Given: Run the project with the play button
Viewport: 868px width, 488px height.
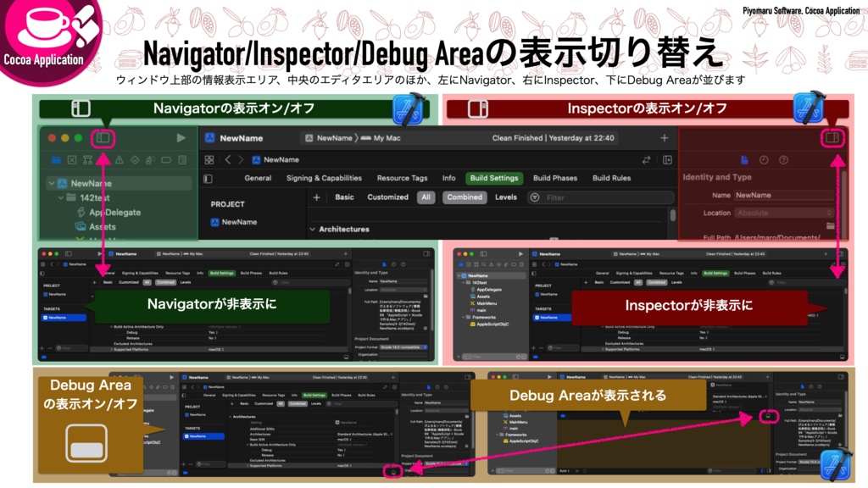Looking at the screenshot, I should click(181, 138).
